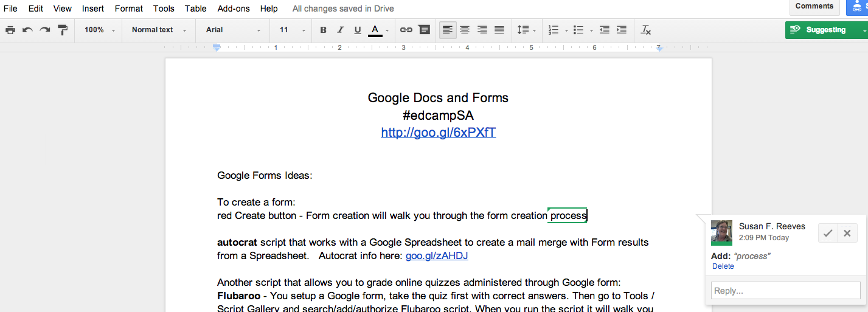Follow the http://goo.gl/6xPXfT link
Image resolution: width=868 pixels, height=312 pixels.
(x=438, y=133)
